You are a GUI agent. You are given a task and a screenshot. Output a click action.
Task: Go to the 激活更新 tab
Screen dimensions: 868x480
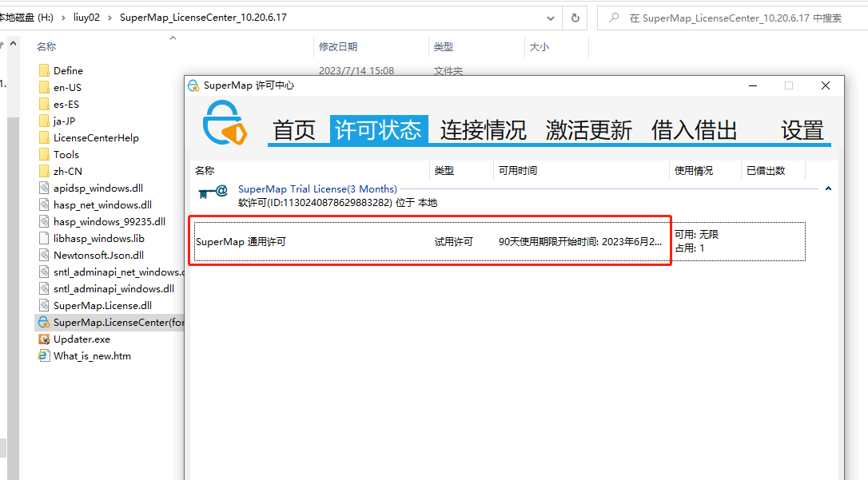pyautogui.click(x=588, y=130)
